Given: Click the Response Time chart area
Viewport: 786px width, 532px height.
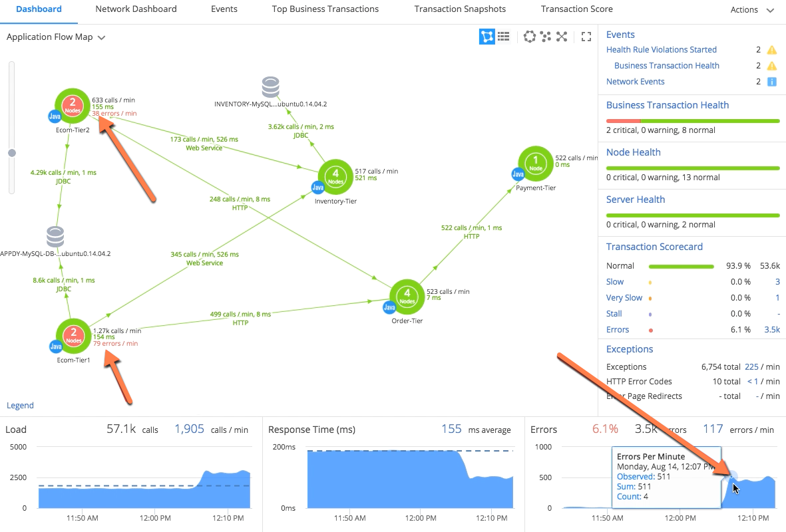Looking at the screenshot, I should tap(410, 477).
